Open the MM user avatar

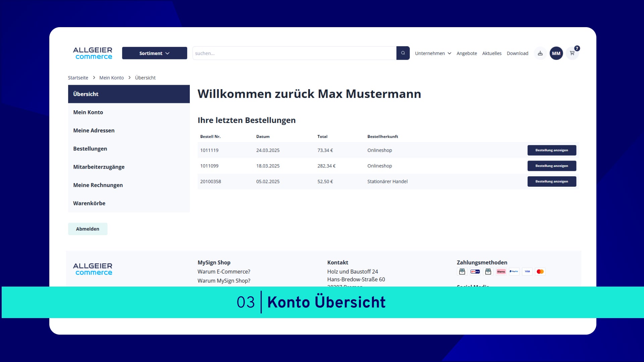(x=556, y=53)
